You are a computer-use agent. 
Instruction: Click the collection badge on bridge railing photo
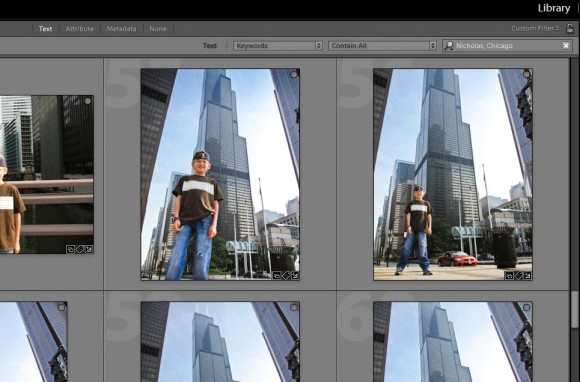coord(70,249)
